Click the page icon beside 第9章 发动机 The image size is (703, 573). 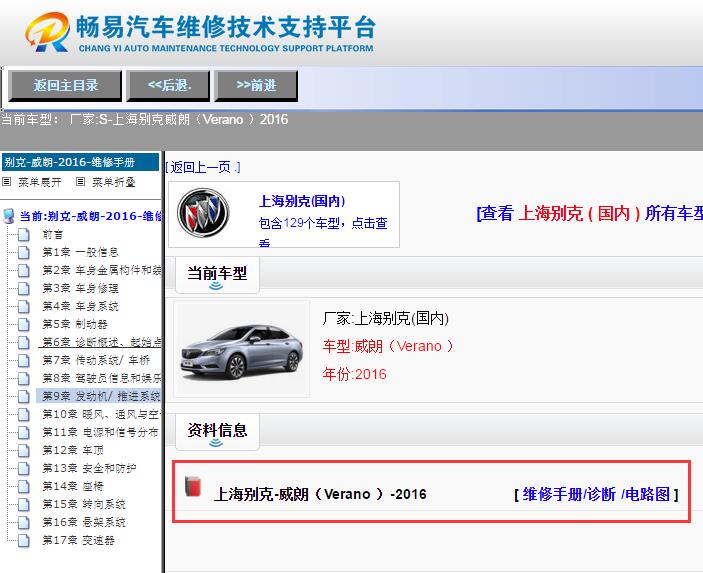coord(24,396)
